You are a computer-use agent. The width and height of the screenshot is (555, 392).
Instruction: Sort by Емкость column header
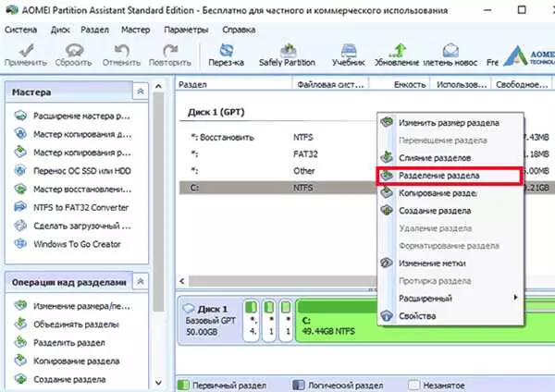400,84
